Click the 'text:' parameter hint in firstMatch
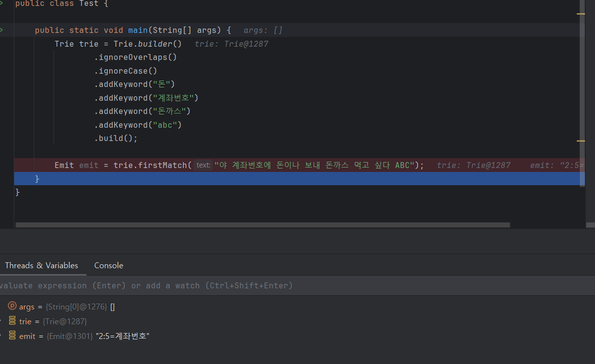The height and width of the screenshot is (364, 595). click(x=203, y=165)
